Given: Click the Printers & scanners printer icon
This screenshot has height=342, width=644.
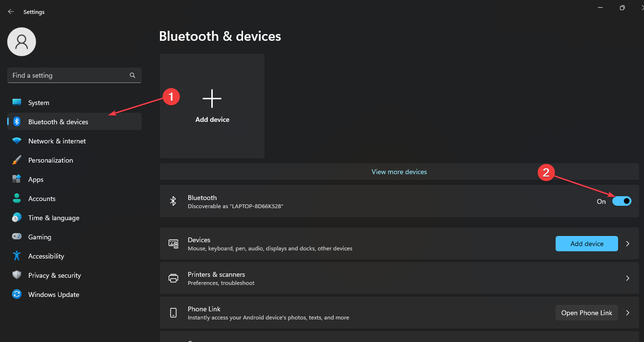Looking at the screenshot, I should click(x=173, y=278).
